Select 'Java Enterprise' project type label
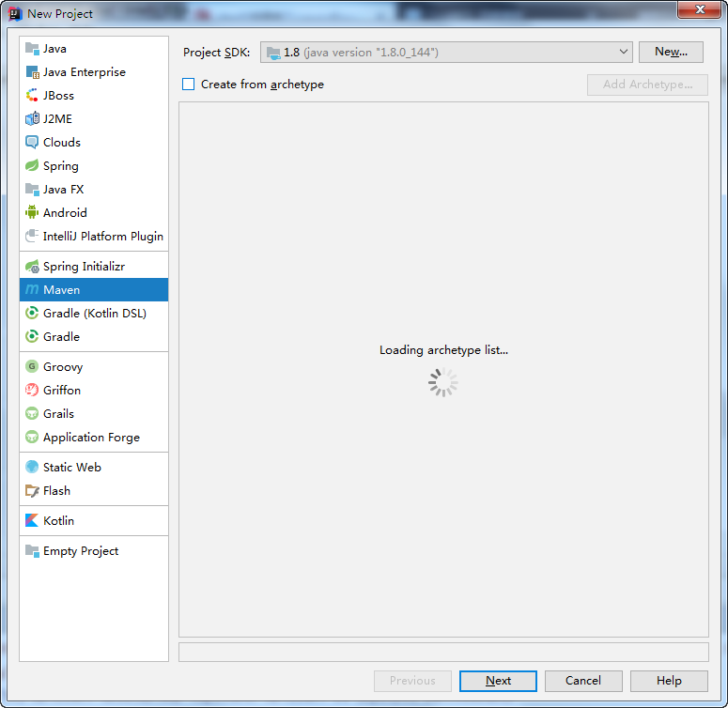 pyautogui.click(x=85, y=72)
